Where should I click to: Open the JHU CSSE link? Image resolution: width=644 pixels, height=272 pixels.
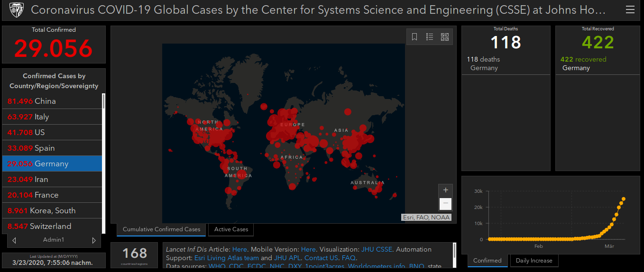[377, 249]
